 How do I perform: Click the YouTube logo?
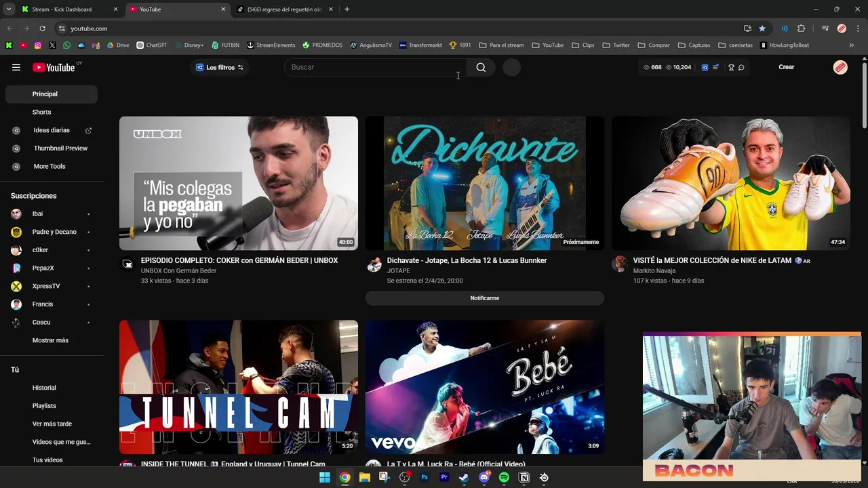(54, 67)
